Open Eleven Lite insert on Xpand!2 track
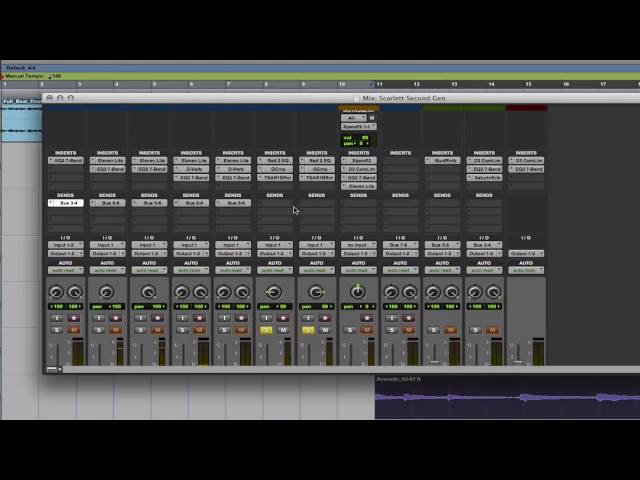Image resolution: width=640 pixels, height=480 pixels. 362,186
